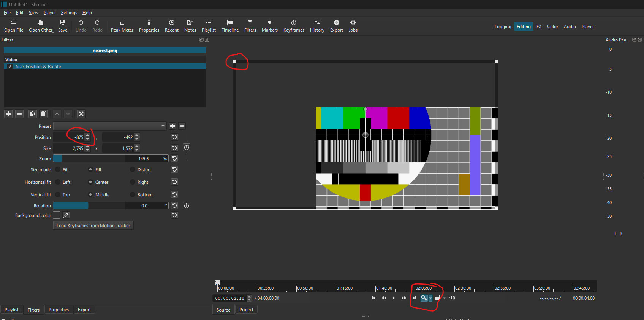Viewport: 644px width, 320px height.
Task: Switch to the Player layout
Action: [x=587, y=27]
